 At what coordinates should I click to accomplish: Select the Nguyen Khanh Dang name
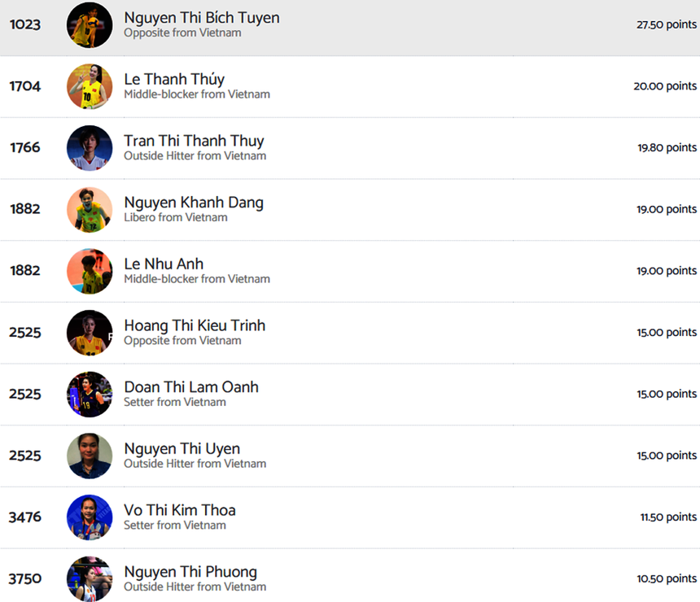pyautogui.click(x=194, y=203)
